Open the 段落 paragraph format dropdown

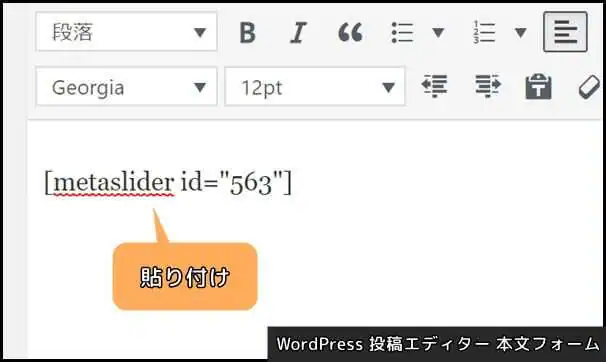126,32
